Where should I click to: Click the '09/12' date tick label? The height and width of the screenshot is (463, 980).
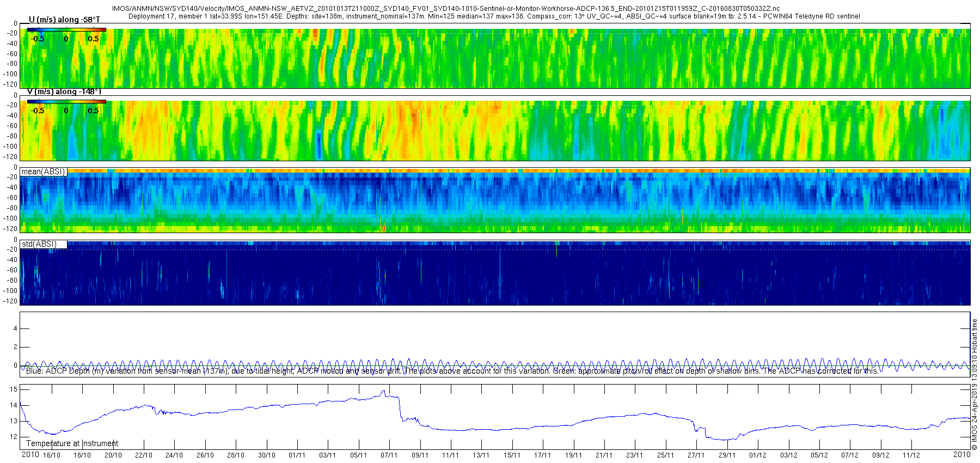(881, 455)
